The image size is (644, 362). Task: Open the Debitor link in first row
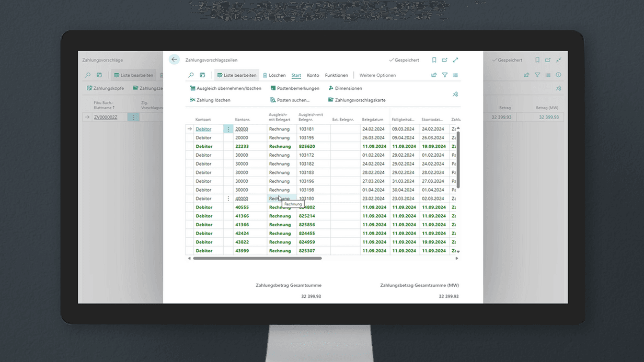coord(203,129)
